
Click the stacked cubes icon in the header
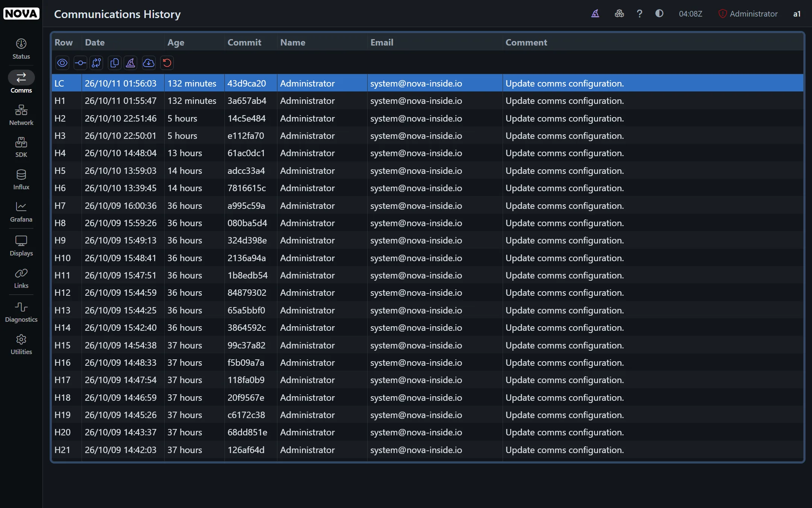pos(619,14)
